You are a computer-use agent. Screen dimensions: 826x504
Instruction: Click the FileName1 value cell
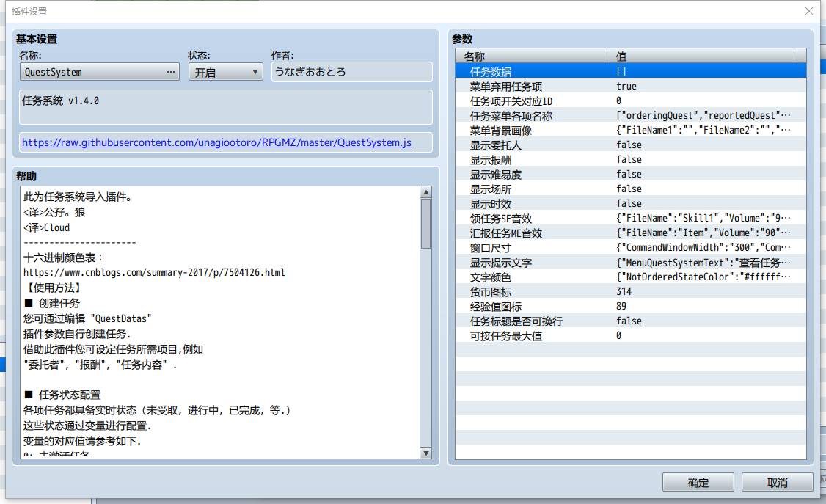tap(703, 130)
